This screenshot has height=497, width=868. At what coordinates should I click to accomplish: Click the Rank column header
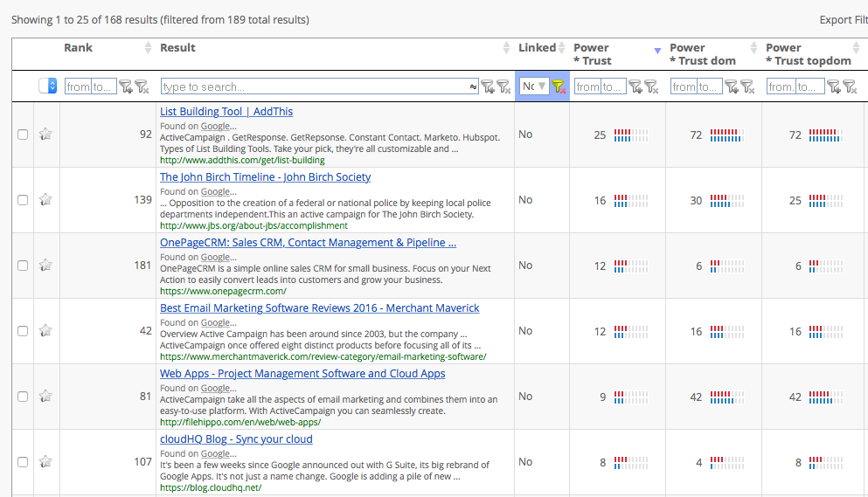(78, 47)
